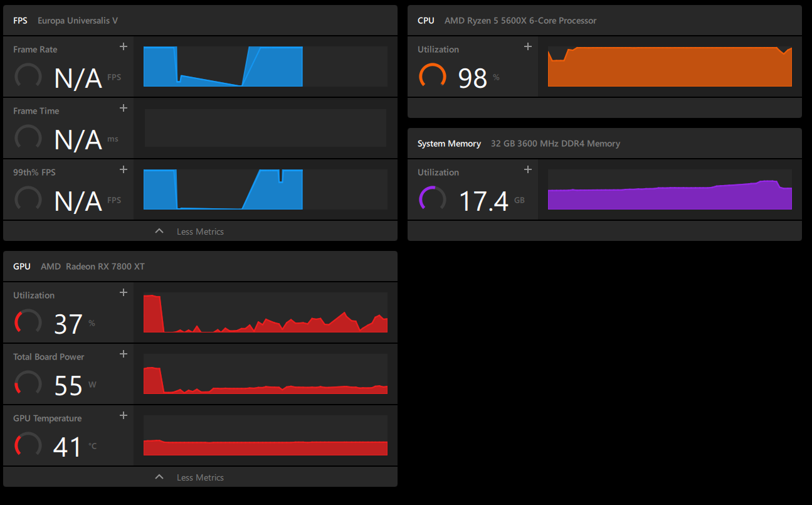Click the memory usage value 17.4

[483, 201]
